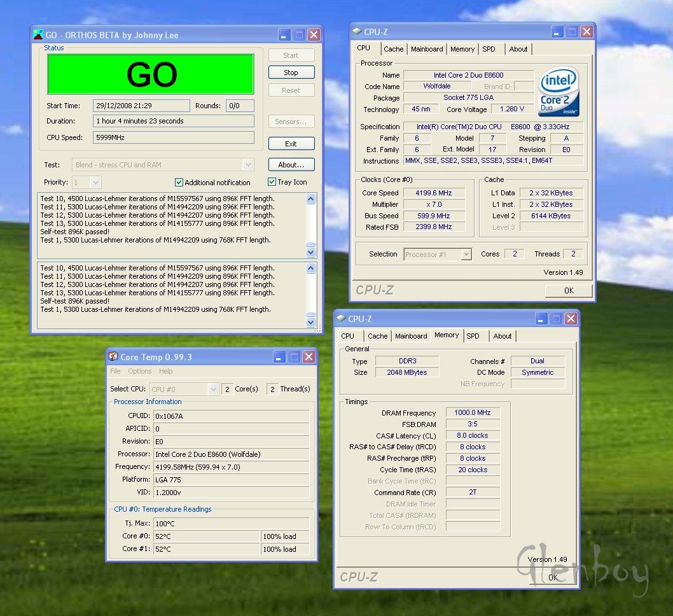Screen dimensions: 673x616
Task: Close the Orthos stress test window
Action: tap(315, 34)
